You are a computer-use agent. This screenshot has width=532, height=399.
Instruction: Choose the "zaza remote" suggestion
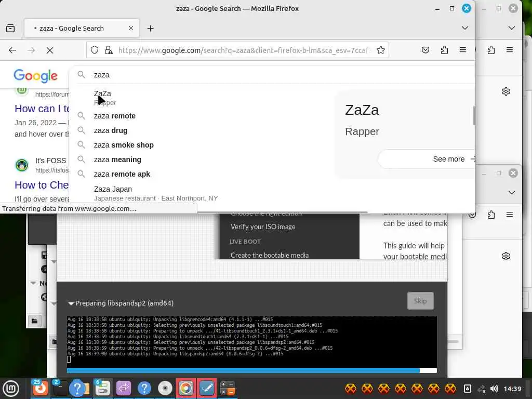click(200, 116)
